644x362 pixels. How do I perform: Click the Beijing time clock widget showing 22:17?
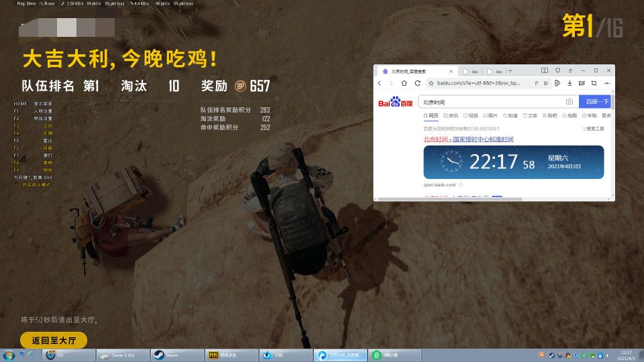click(513, 162)
